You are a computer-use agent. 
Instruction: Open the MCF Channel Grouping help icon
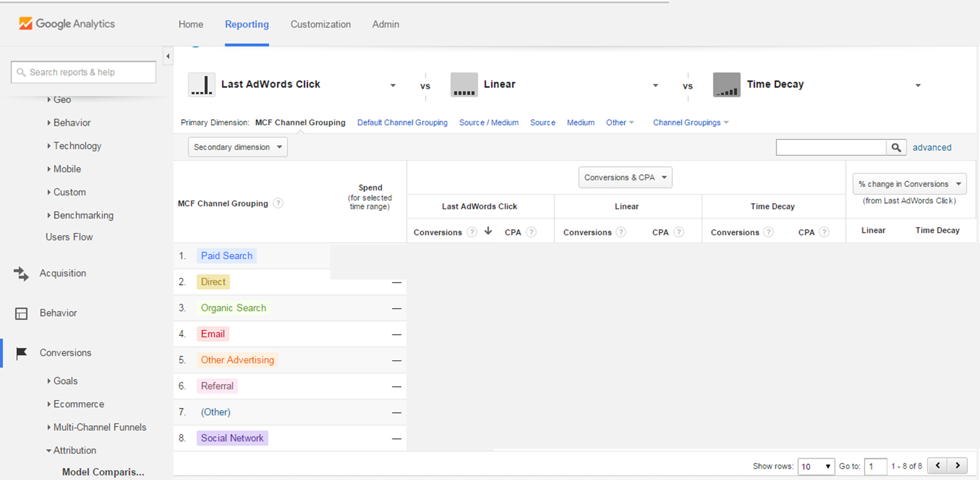(278, 203)
